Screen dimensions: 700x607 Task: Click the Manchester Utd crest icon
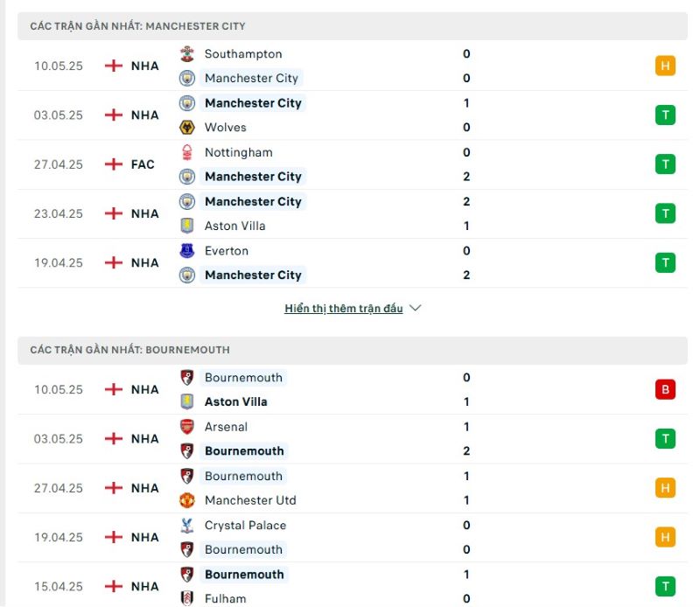click(187, 500)
